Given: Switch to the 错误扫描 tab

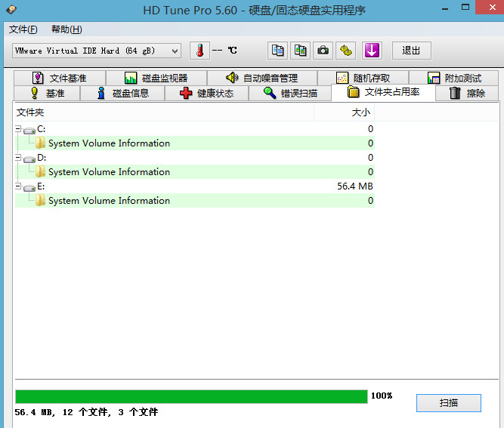Looking at the screenshot, I should point(290,93).
